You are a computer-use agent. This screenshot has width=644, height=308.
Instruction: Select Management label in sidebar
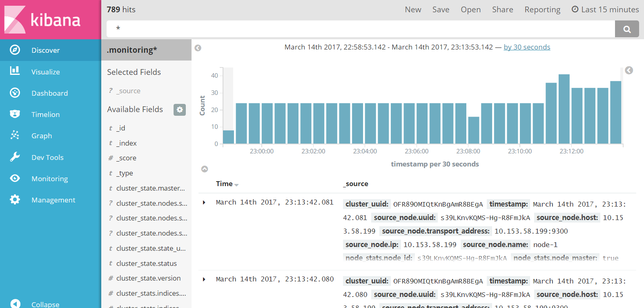53,200
